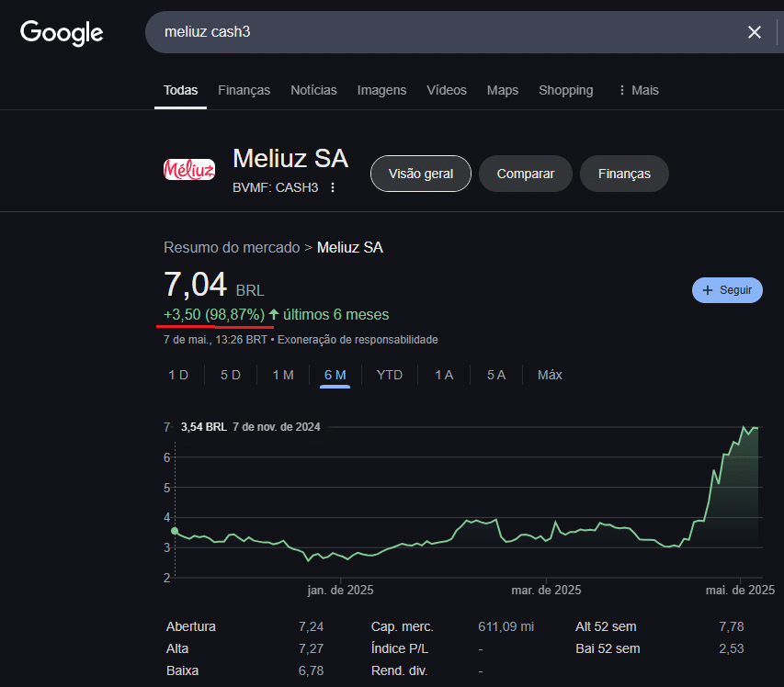
Task: Click the 7,04 price value
Action: [196, 285]
